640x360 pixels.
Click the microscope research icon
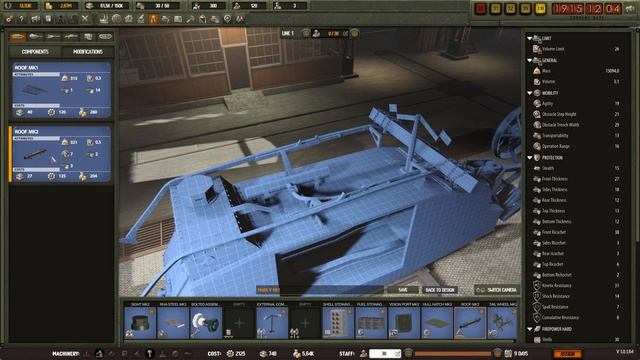point(141,19)
